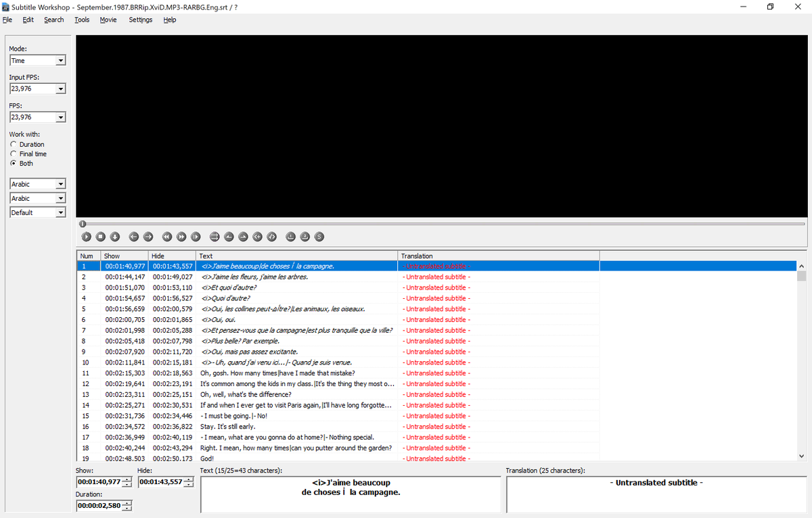Click the Subtitle Workshop title bar icon
Viewport: 812px width, 518px height.
pos(6,7)
